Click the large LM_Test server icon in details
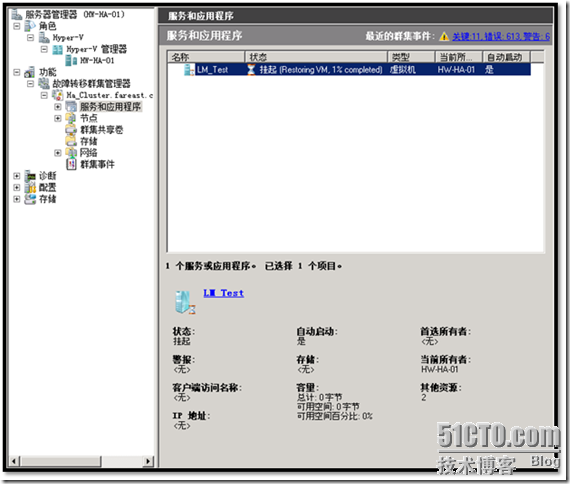The image size is (570, 484). pyautogui.click(x=185, y=302)
